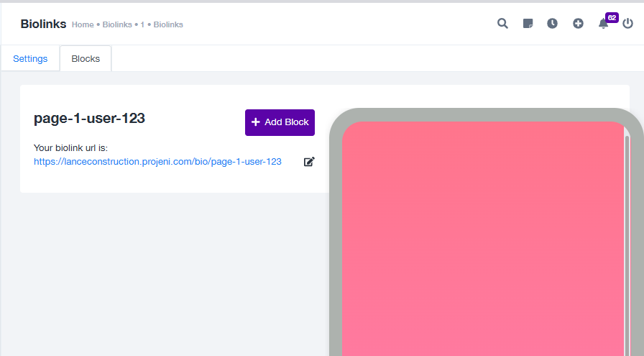Click the edit biolink URL pencil icon
Screen dimensions: 644x356
click(309, 162)
